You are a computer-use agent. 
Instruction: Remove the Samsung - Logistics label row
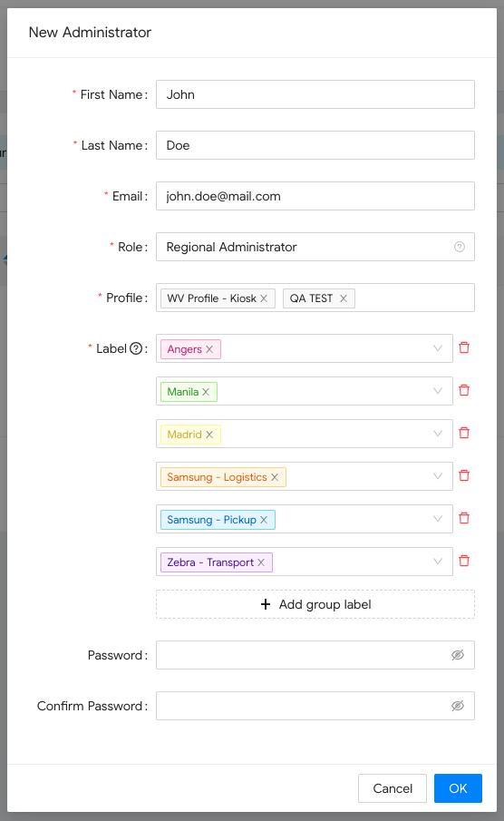[x=464, y=475]
